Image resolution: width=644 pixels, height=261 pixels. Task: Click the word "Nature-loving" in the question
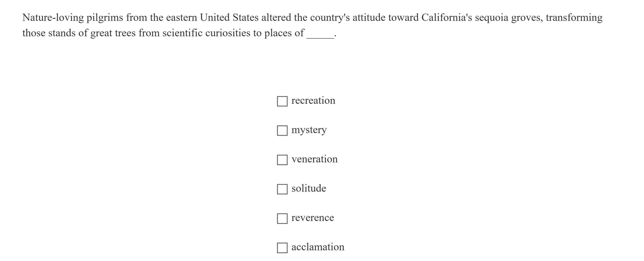click(53, 18)
